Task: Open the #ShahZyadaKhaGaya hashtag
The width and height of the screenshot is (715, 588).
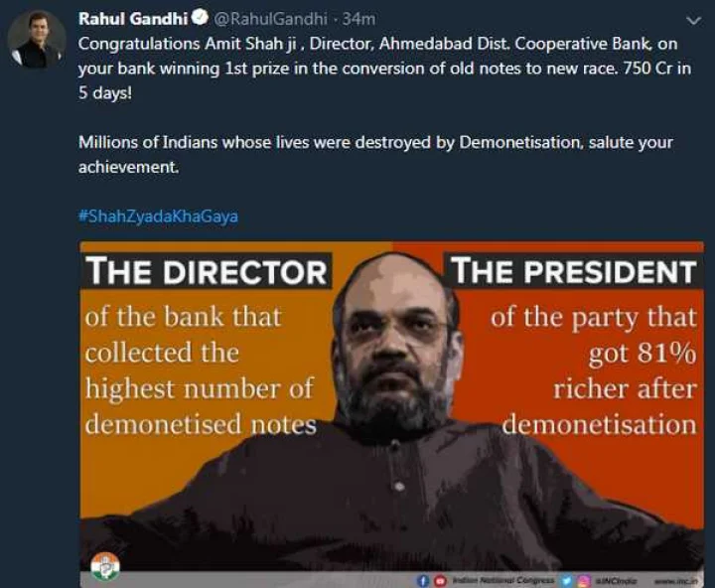Action: (x=158, y=216)
